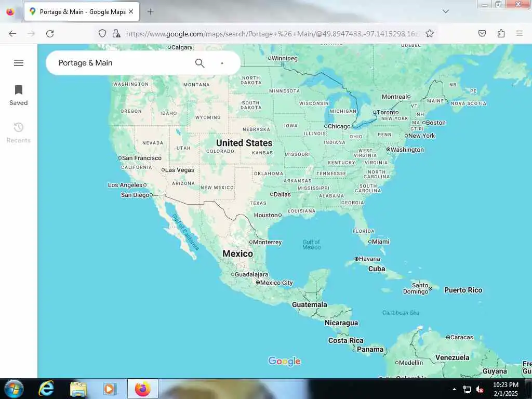Click the Firefox taskbar button
532x399 pixels.
point(143,389)
